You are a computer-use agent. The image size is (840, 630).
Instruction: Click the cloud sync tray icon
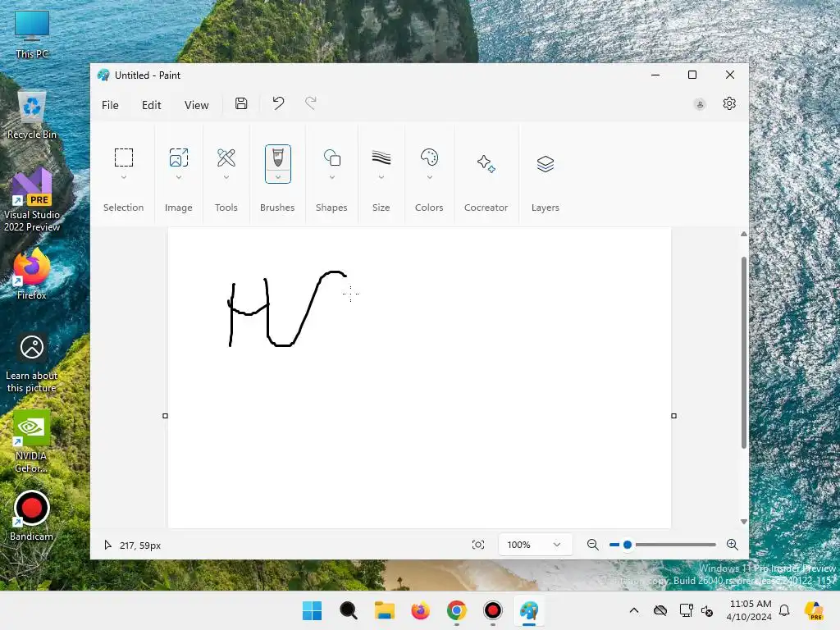[x=660, y=610]
